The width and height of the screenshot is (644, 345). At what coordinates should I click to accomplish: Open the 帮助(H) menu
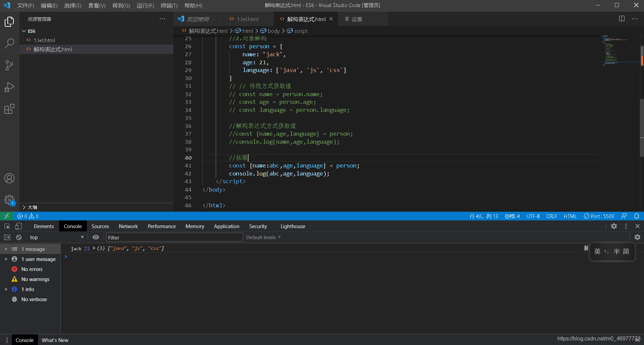pos(193,5)
